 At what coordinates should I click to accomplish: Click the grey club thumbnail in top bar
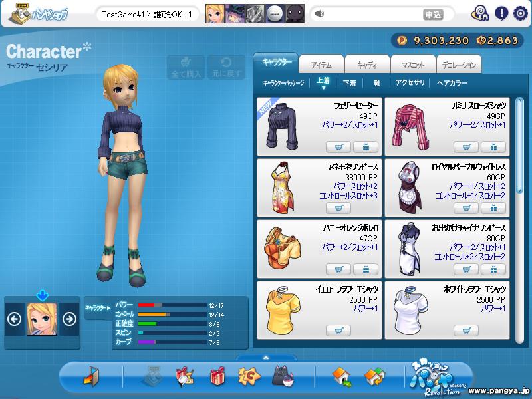click(x=255, y=13)
